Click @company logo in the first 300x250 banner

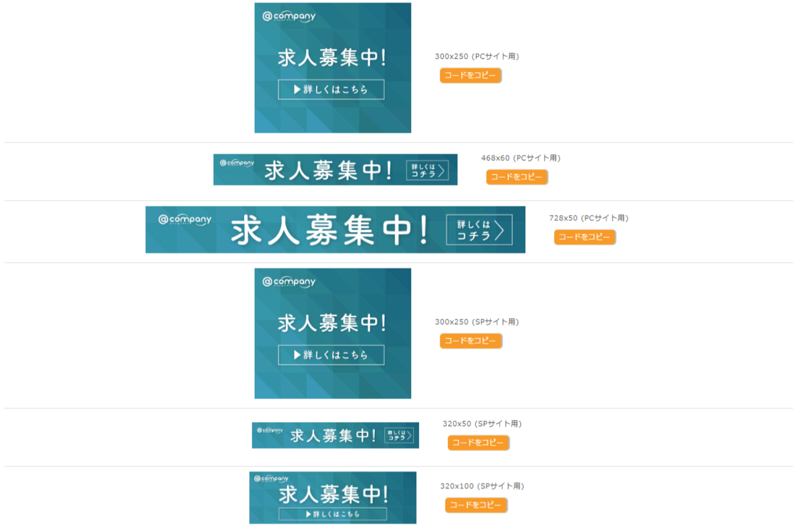coord(289,17)
